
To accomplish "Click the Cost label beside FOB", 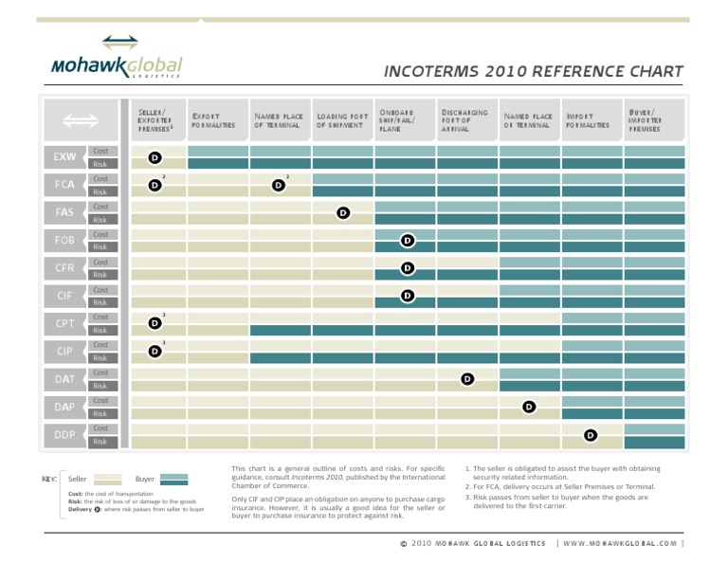I will (102, 234).
